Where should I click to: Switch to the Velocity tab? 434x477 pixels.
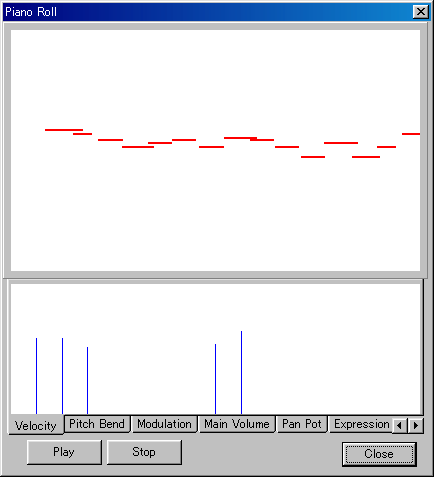click(x=36, y=425)
